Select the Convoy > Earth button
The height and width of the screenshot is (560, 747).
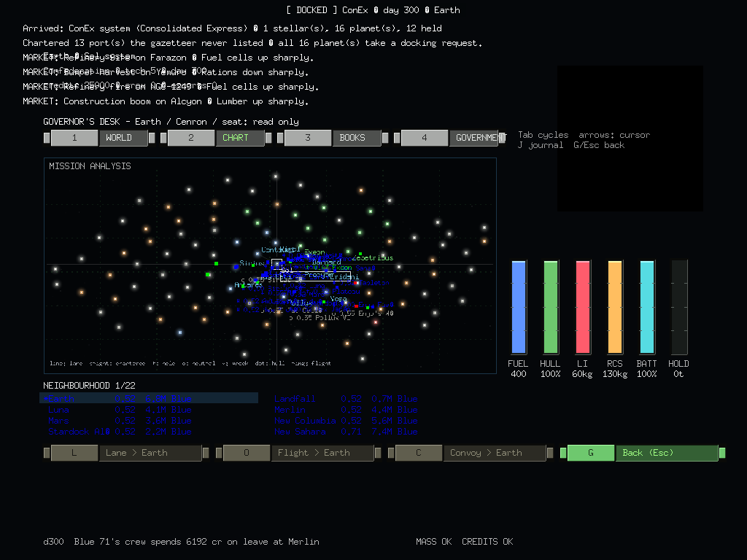pos(471,453)
